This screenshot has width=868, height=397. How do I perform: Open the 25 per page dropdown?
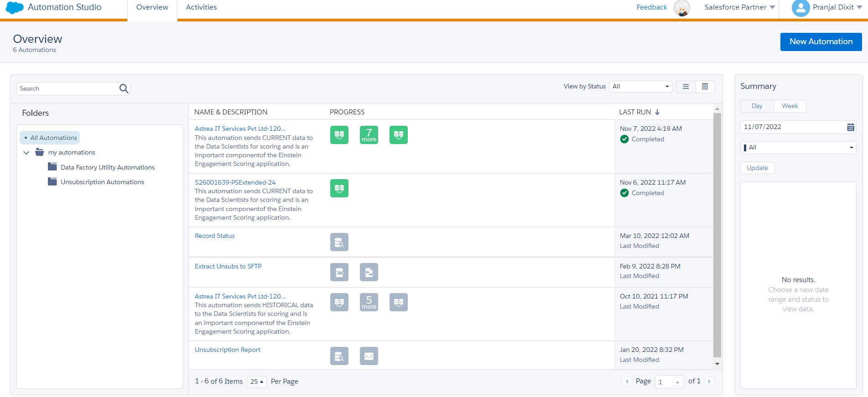pos(257,382)
